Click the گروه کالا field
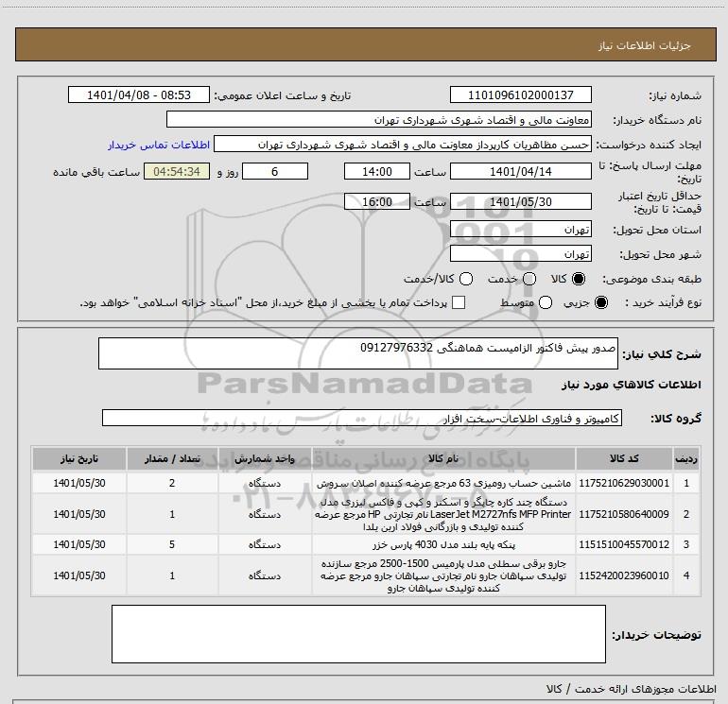This screenshot has height=704, width=728. 362,418
